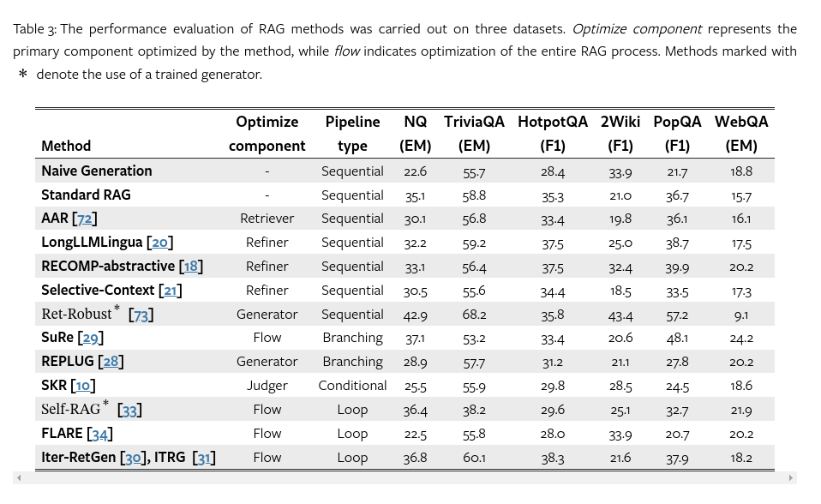Viewport: 821px width, 504px height.
Task: Click FLARE reference 34
Action: (x=100, y=434)
